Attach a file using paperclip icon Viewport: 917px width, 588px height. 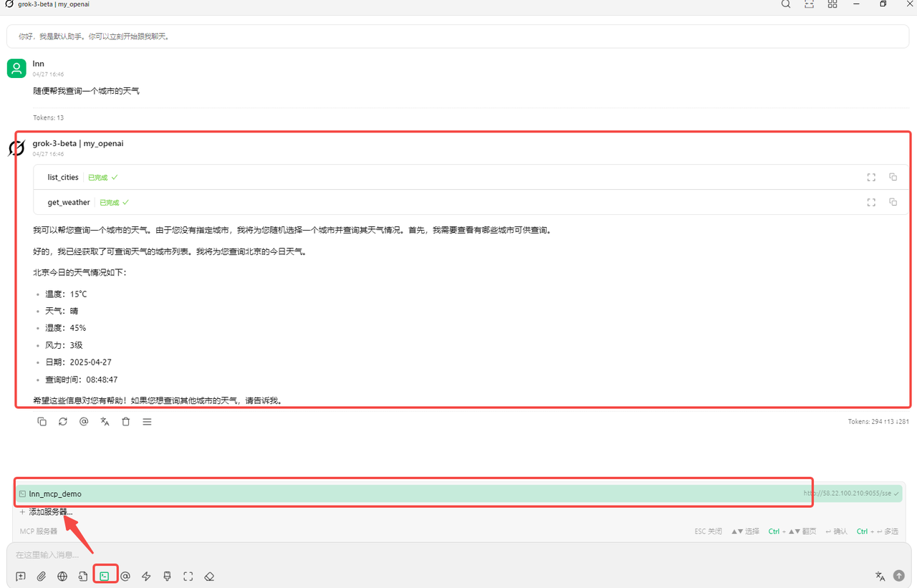pos(42,577)
